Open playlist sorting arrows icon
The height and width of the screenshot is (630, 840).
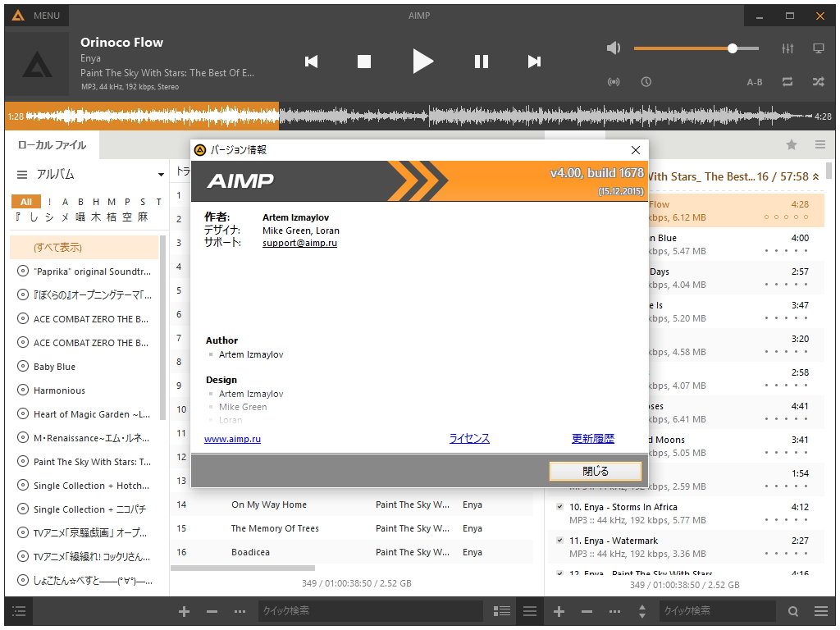(x=642, y=611)
